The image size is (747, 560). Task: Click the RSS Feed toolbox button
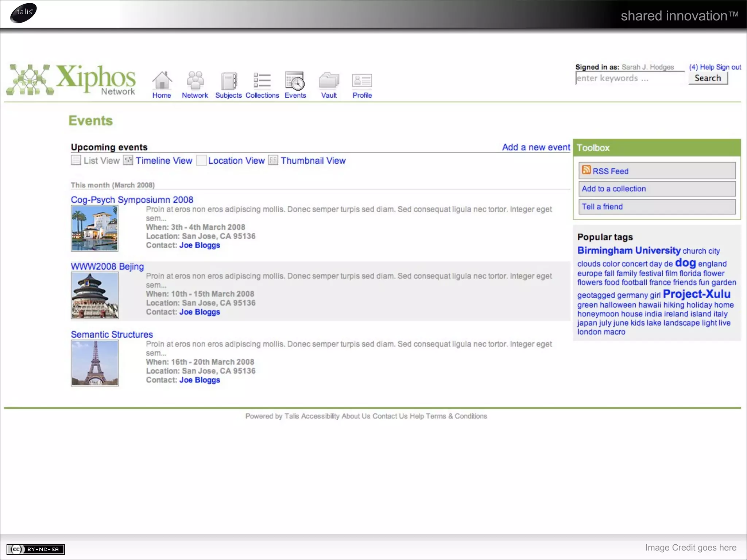point(657,171)
